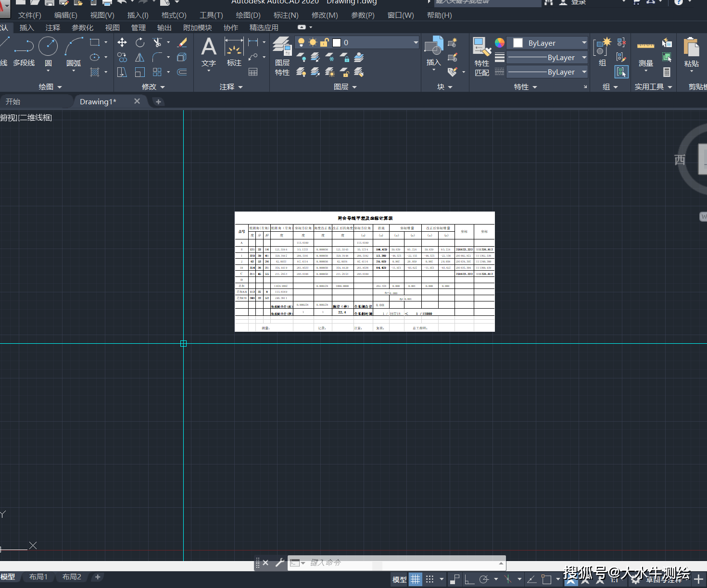
Task: Switch to 输出 ribbon tab
Action: click(x=164, y=27)
